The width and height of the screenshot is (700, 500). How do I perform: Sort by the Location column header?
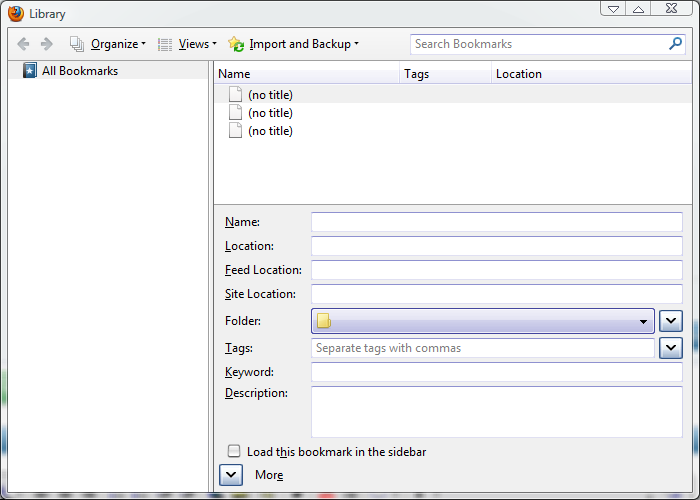(591, 74)
